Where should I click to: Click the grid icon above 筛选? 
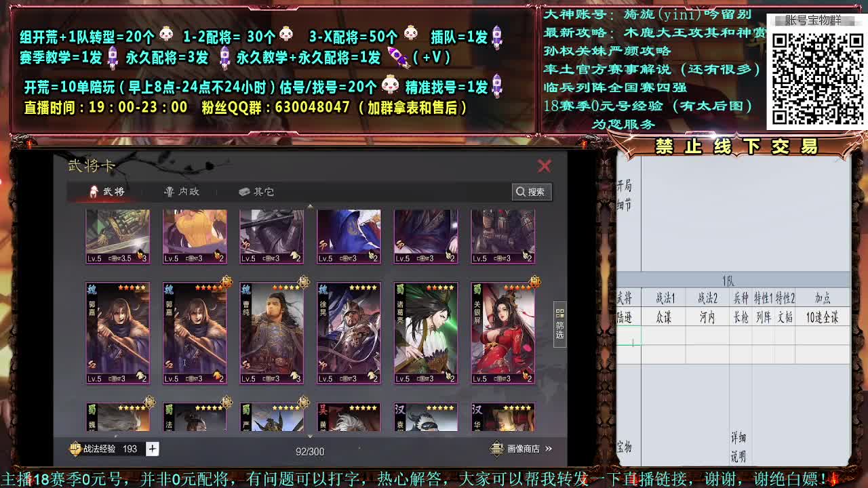pos(560,313)
